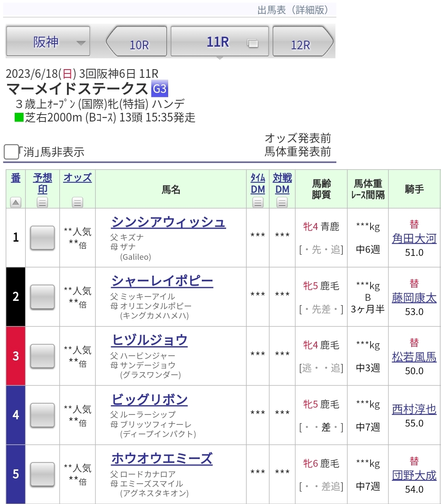Open jockey 松若風馬 profile

tap(414, 357)
